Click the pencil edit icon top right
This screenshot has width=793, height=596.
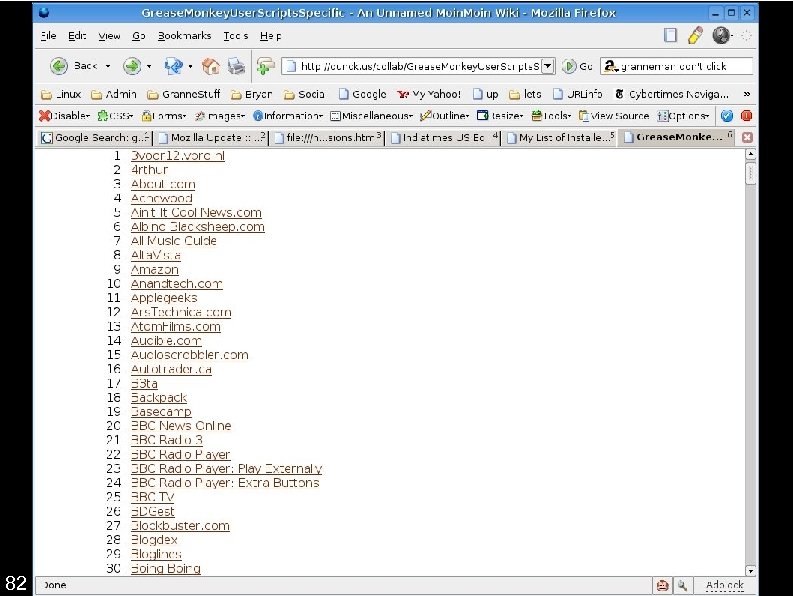[x=695, y=35]
